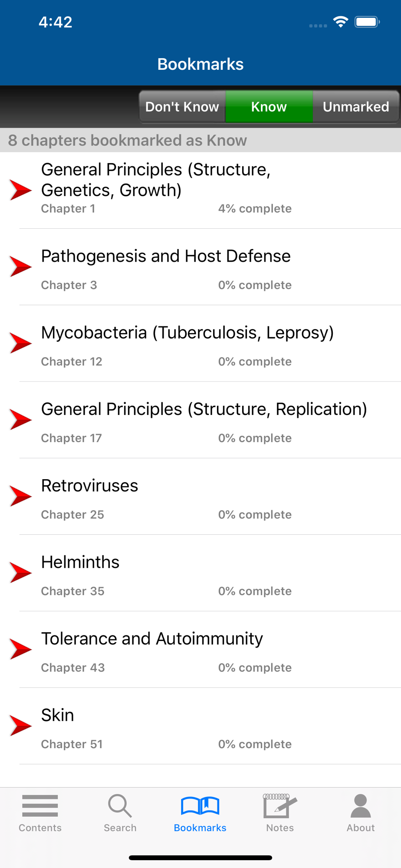Screen dimensions: 401x868
Task: Open Mycobacteria (Tuberculosis, Leprosy) chapter
Action: (200, 343)
